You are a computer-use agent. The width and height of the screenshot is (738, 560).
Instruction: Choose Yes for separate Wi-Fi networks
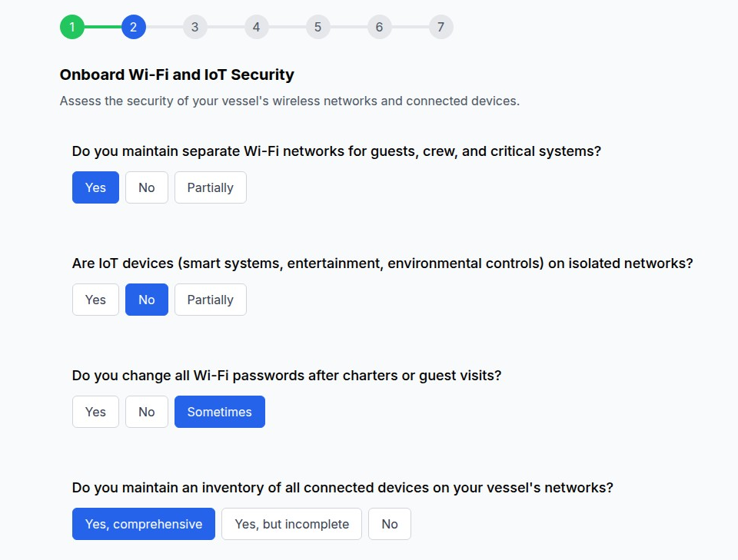coord(95,187)
